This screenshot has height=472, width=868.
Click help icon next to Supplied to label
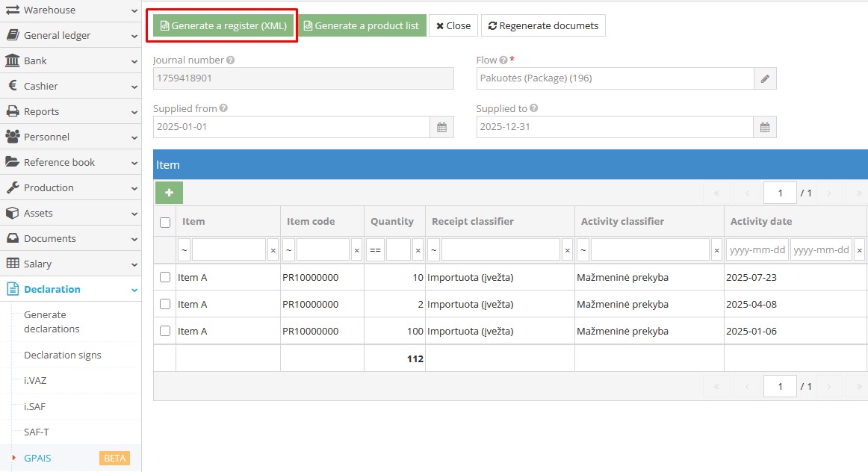(533, 108)
